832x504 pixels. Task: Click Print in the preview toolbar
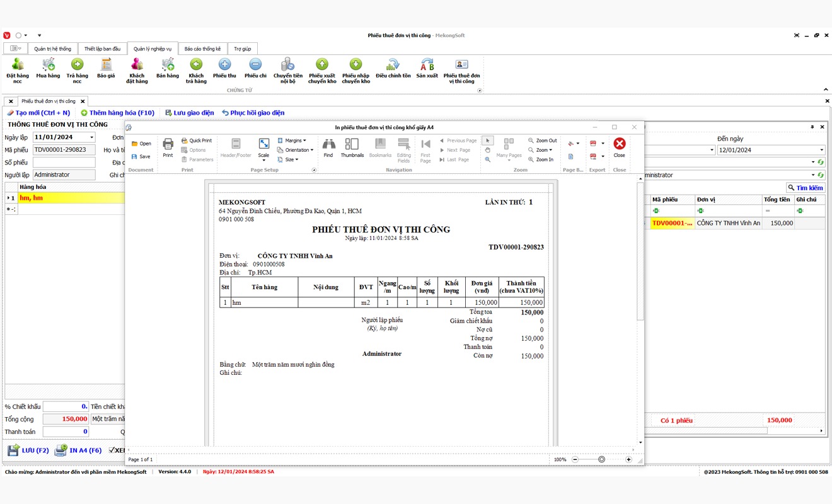click(168, 147)
